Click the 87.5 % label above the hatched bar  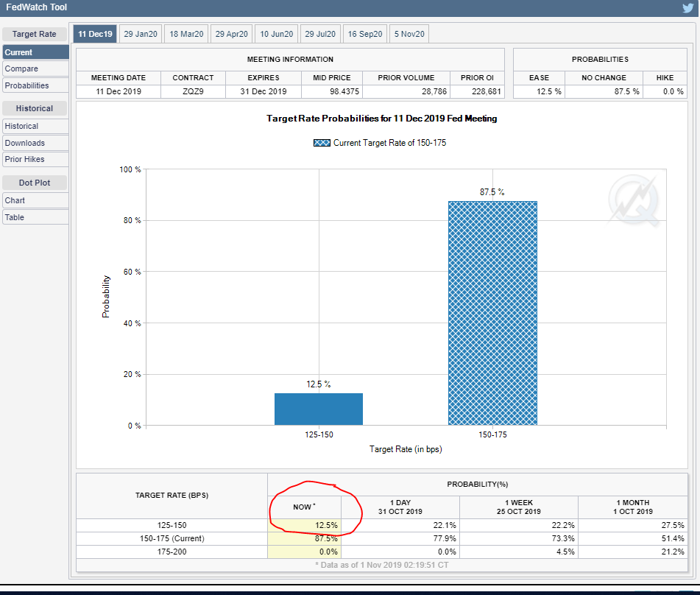(492, 192)
